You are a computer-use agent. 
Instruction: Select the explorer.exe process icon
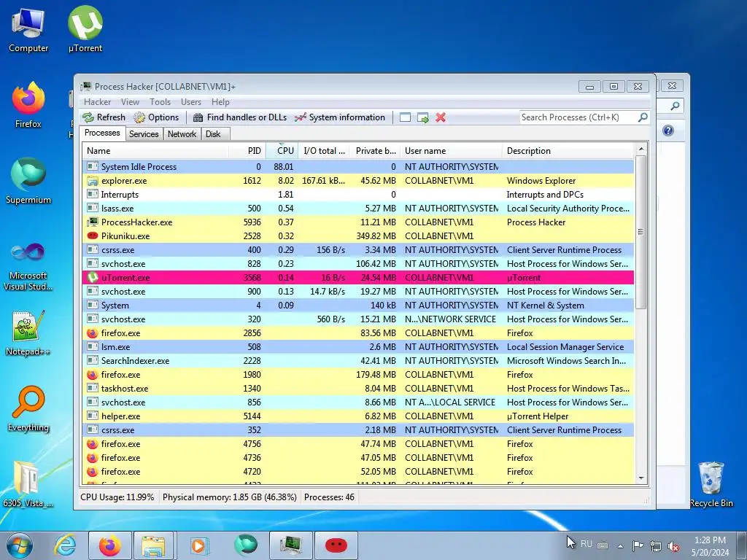93,181
